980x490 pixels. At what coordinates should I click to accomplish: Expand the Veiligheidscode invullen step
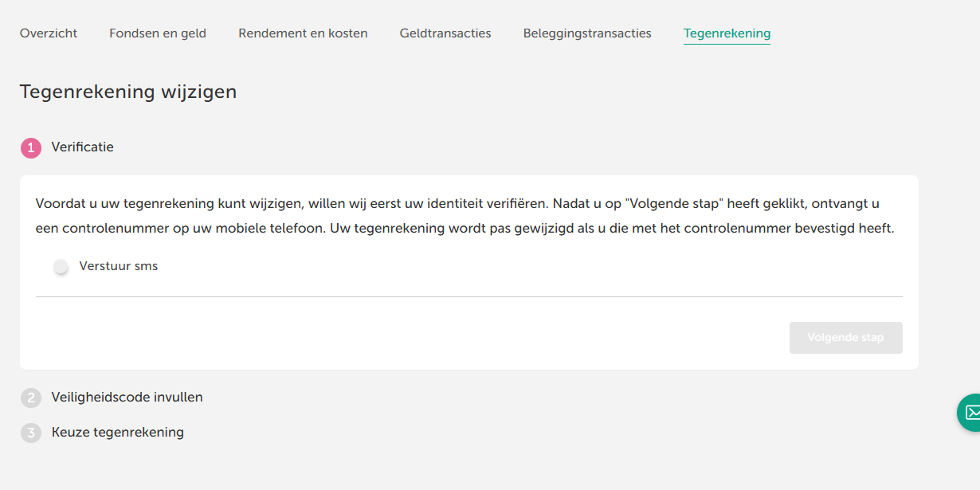tap(127, 397)
